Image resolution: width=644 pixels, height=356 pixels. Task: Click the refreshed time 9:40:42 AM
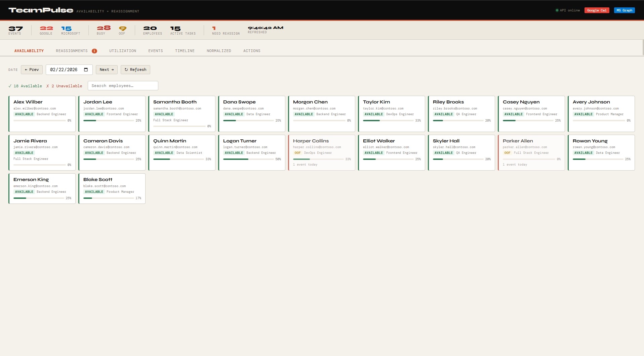tap(266, 28)
